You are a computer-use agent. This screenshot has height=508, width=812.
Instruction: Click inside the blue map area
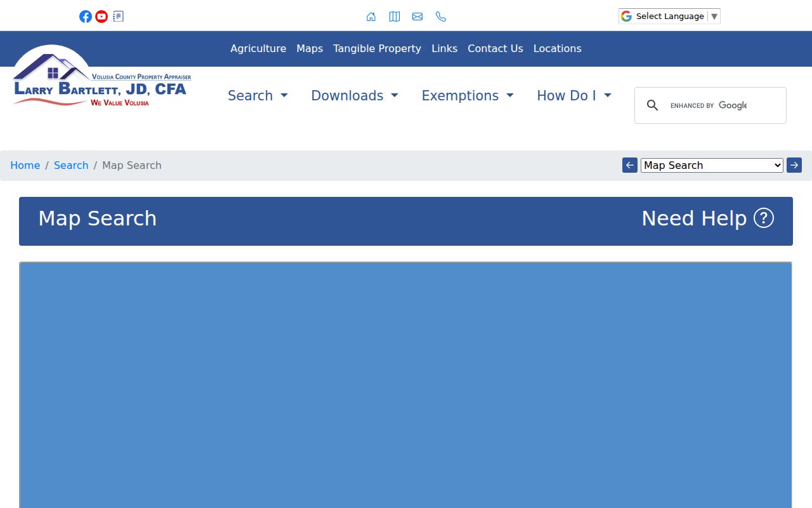point(406,385)
